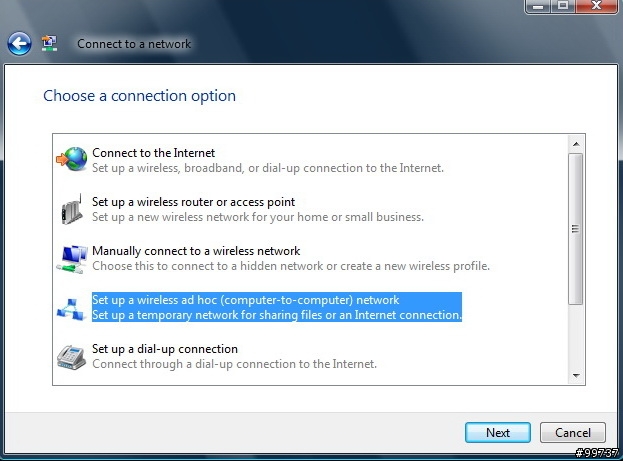
Task: Click the scrollbar down arrow
Action: tap(576, 375)
